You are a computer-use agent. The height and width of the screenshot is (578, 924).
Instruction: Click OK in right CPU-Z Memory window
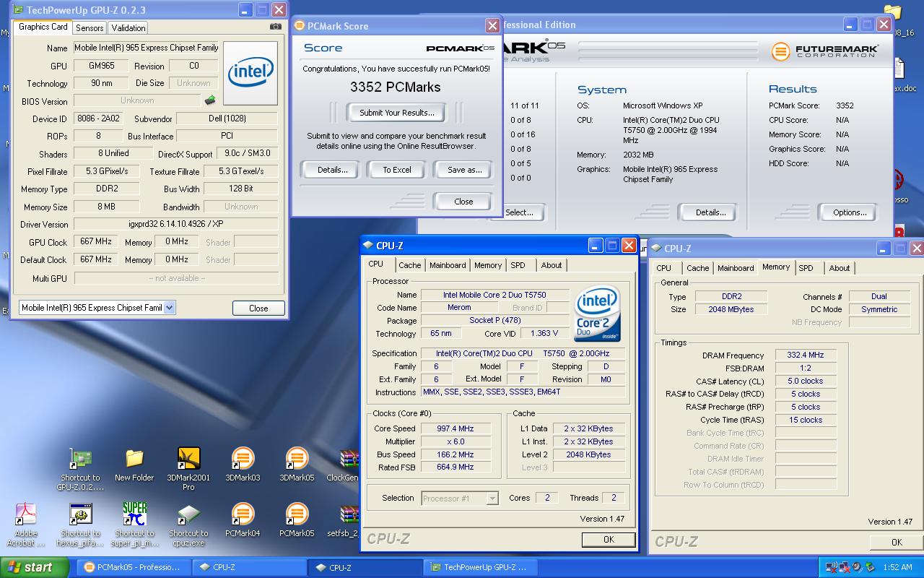click(x=897, y=542)
